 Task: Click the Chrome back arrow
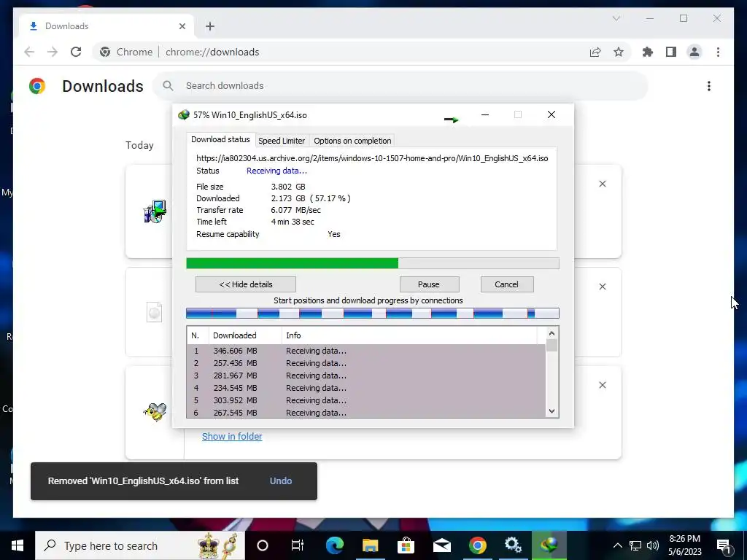pos(29,52)
